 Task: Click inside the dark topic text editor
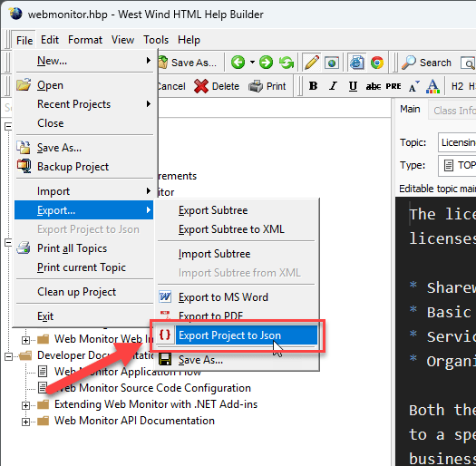pos(436,331)
